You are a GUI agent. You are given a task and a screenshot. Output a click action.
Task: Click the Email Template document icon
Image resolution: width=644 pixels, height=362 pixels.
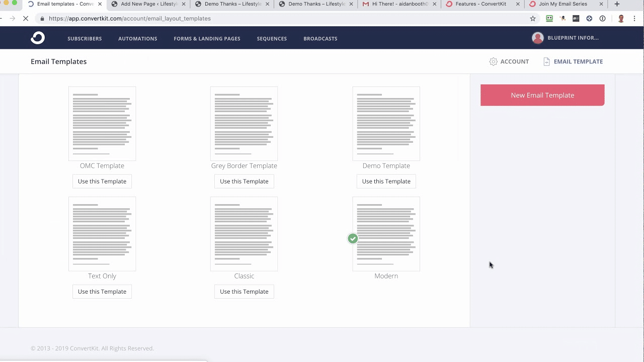[x=547, y=61]
